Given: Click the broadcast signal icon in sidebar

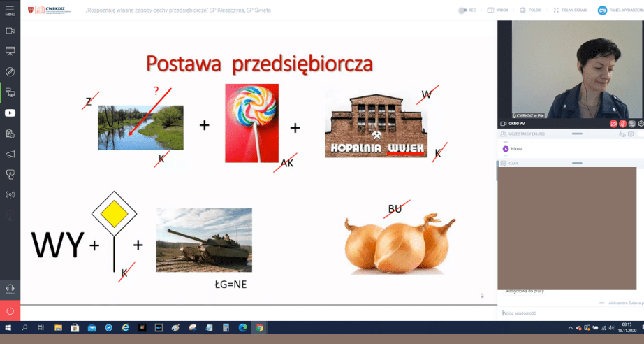Looking at the screenshot, I should [x=10, y=194].
